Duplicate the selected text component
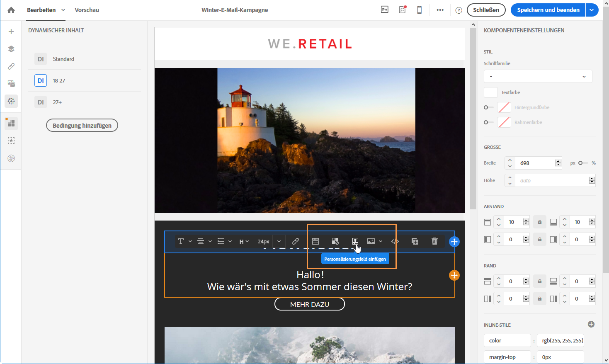 (415, 241)
